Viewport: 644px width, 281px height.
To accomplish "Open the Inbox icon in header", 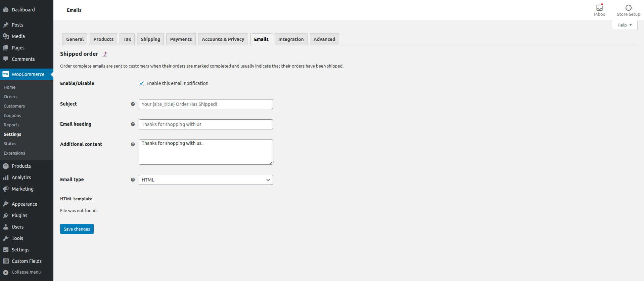I will point(599,7).
